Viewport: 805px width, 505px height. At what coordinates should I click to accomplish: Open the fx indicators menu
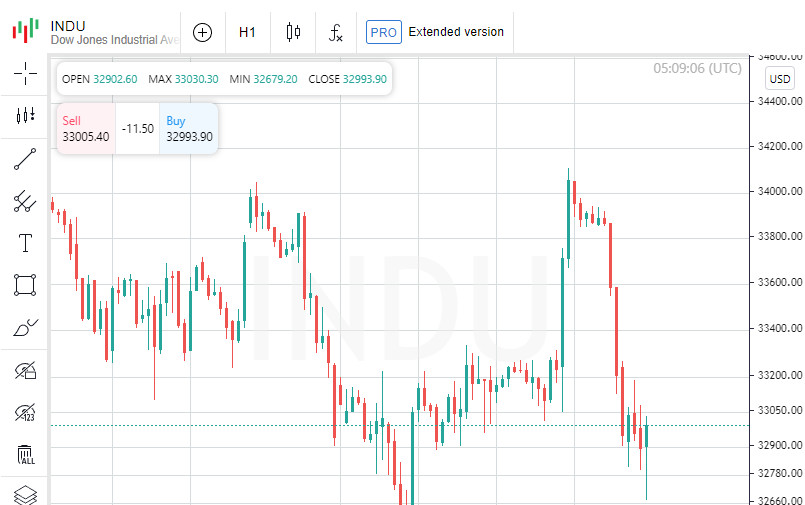pos(336,32)
